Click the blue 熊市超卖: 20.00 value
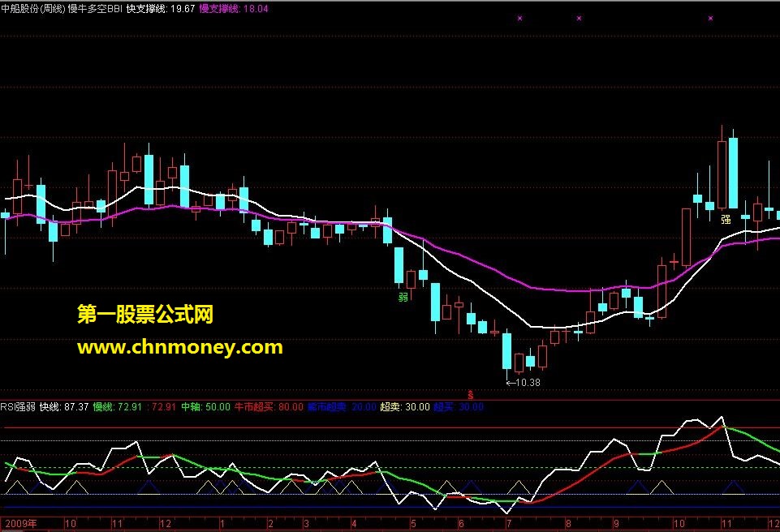Image resolution: width=780 pixels, height=532 pixels. pyautogui.click(x=342, y=407)
